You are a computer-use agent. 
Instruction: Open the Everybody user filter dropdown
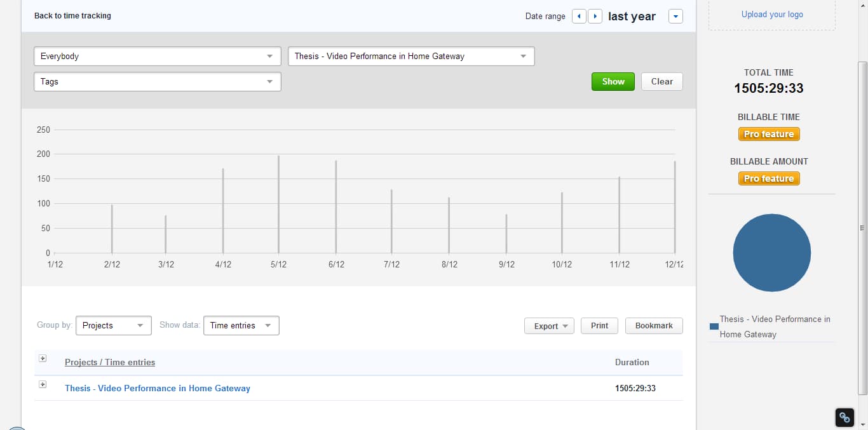[158, 56]
